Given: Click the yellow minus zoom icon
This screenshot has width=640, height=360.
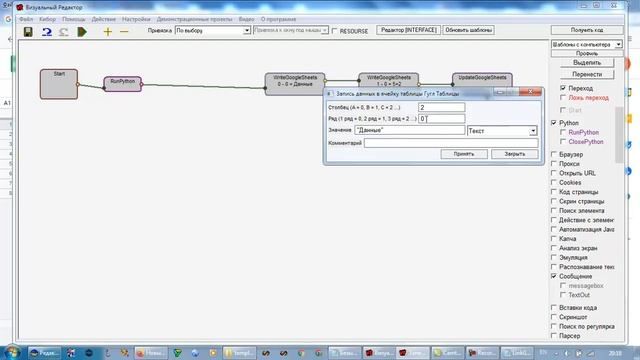Looking at the screenshot, I should point(124,31).
